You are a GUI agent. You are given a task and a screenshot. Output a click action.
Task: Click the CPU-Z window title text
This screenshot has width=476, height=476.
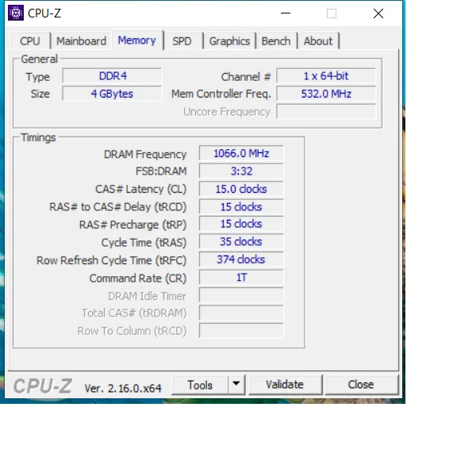(x=44, y=13)
